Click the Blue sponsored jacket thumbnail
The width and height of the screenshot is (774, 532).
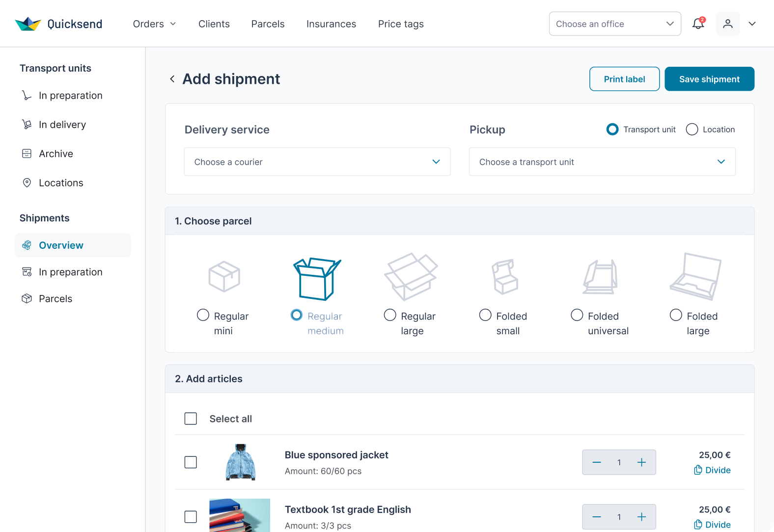click(240, 462)
